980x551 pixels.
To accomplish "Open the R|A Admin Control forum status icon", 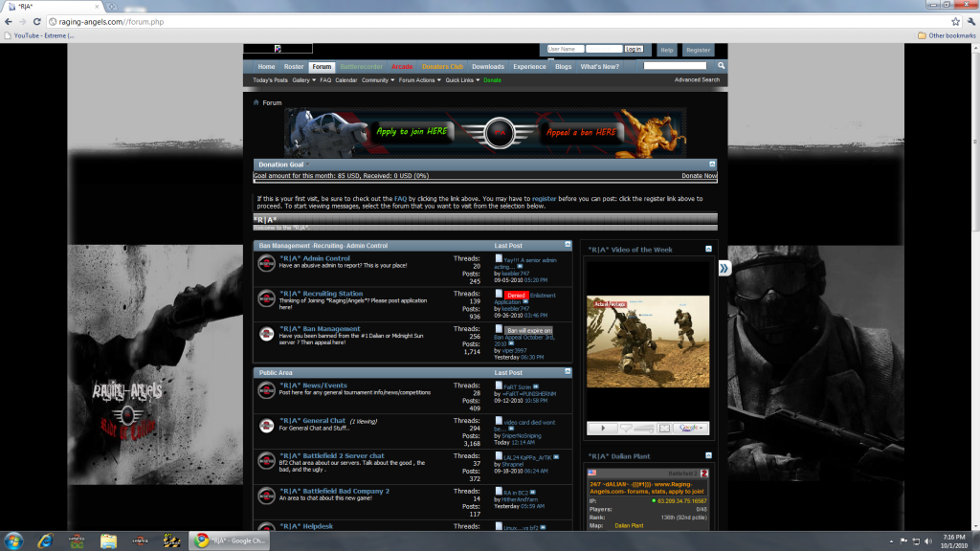I will [266, 263].
